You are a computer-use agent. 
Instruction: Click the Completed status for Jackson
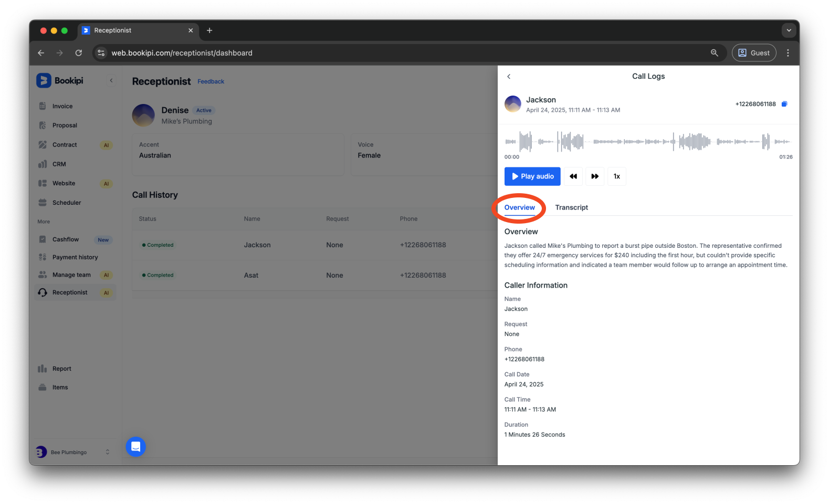pyautogui.click(x=158, y=245)
